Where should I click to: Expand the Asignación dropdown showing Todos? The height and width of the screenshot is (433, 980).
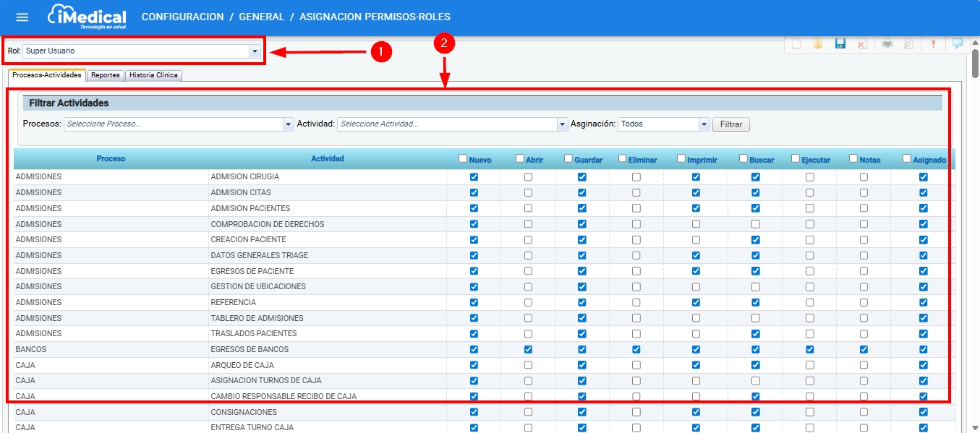[x=703, y=124]
